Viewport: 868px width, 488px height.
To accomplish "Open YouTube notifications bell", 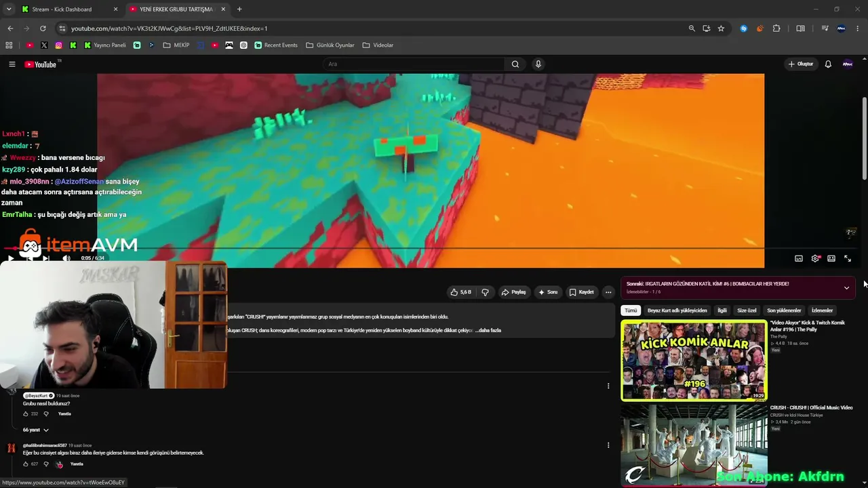I will pos(828,64).
